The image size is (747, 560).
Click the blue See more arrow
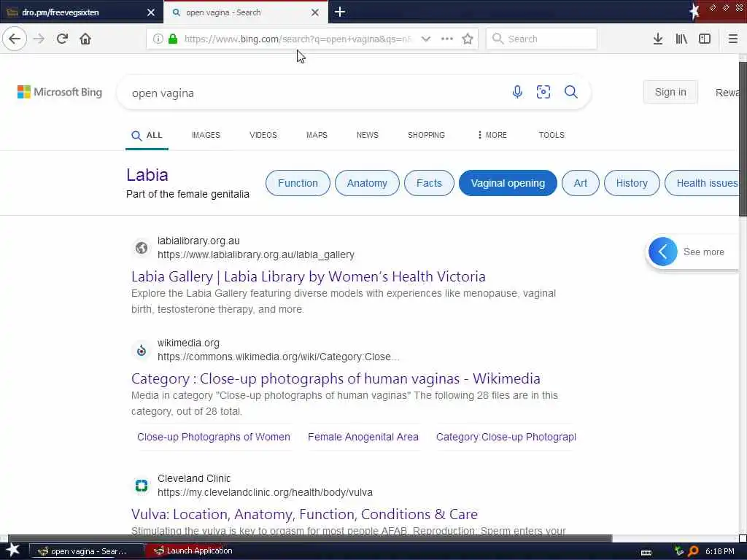[x=662, y=252]
